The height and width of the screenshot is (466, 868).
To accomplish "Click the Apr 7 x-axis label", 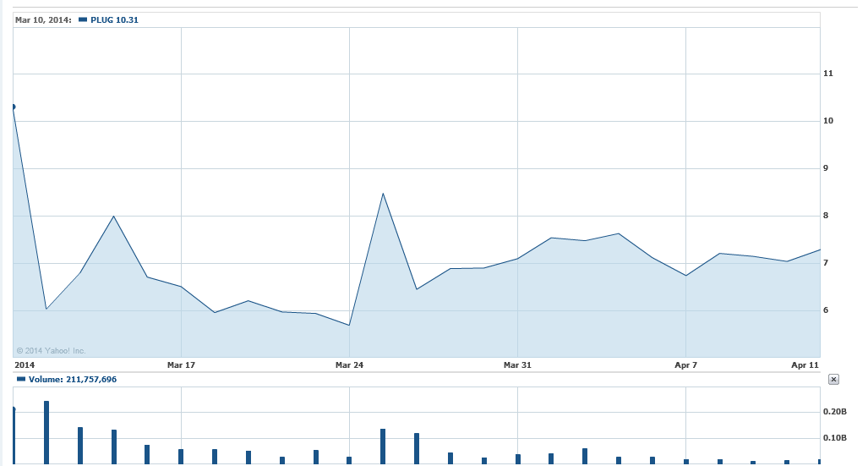I will [x=686, y=365].
